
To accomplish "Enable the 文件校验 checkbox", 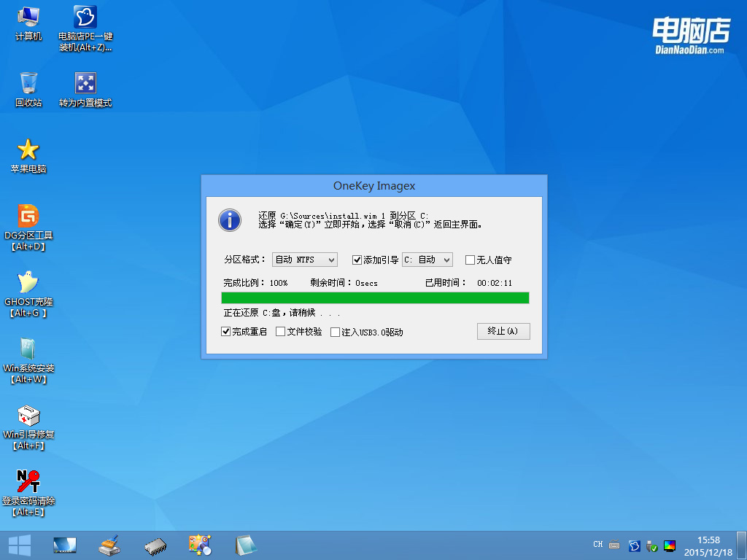I will pyautogui.click(x=281, y=332).
